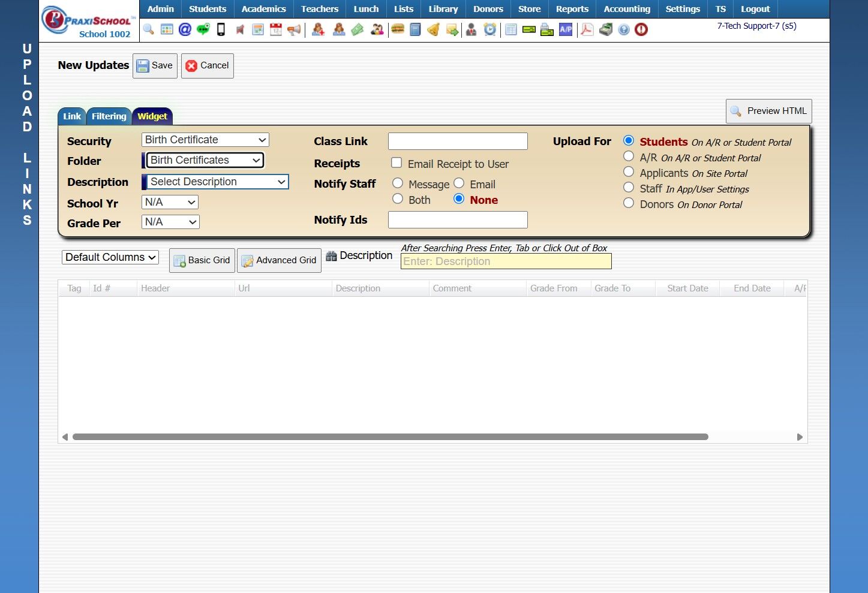Open the Grade Per dropdown
Viewport: 868px width, 593px height.
170,222
